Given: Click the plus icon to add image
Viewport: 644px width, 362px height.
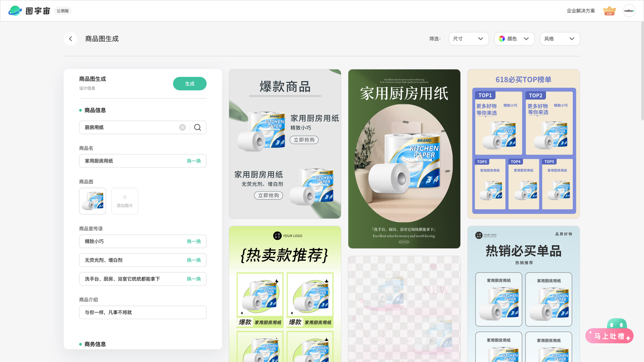Looking at the screenshot, I should point(125,197).
